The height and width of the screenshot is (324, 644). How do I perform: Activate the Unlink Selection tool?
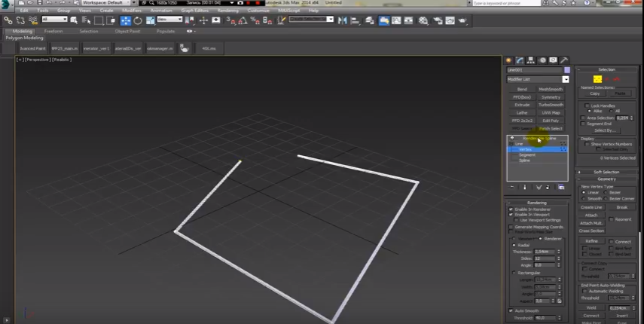point(20,20)
